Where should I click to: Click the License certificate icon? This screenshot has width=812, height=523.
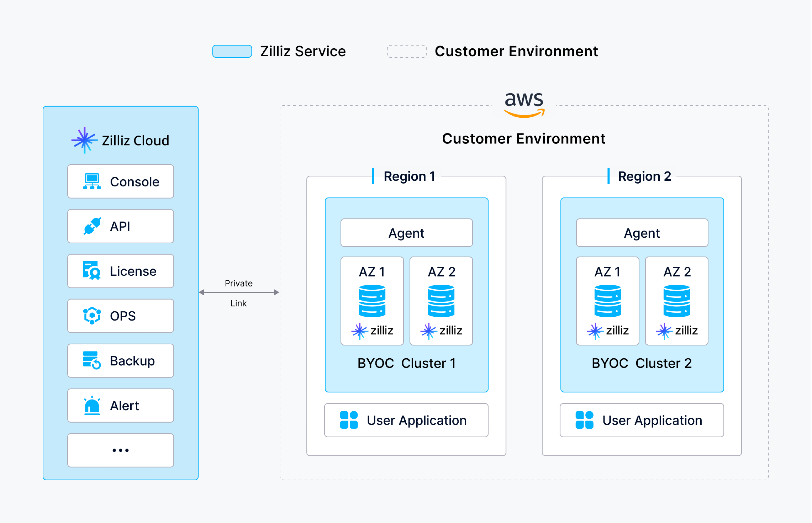pyautogui.click(x=92, y=271)
